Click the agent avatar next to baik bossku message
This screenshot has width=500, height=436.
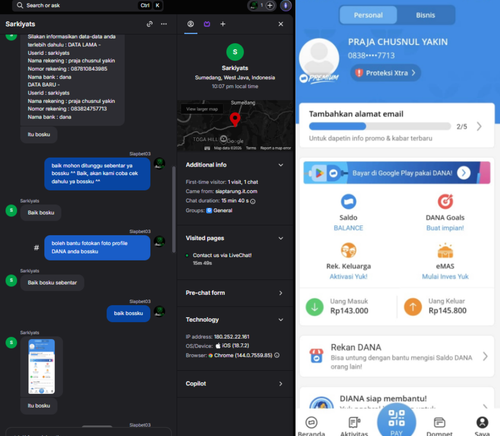[x=159, y=312]
